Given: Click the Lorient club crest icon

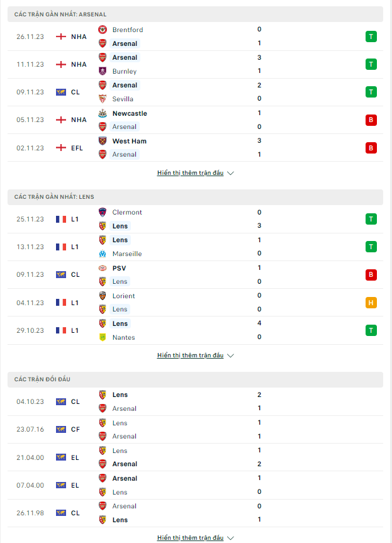Looking at the screenshot, I should (x=103, y=296).
